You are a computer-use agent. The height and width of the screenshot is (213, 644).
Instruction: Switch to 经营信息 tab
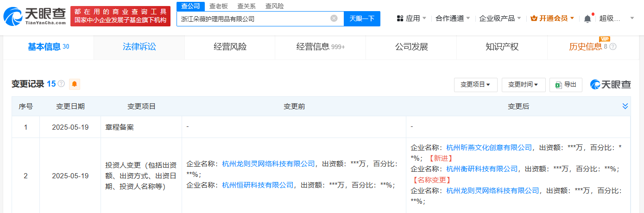[x=320, y=47]
